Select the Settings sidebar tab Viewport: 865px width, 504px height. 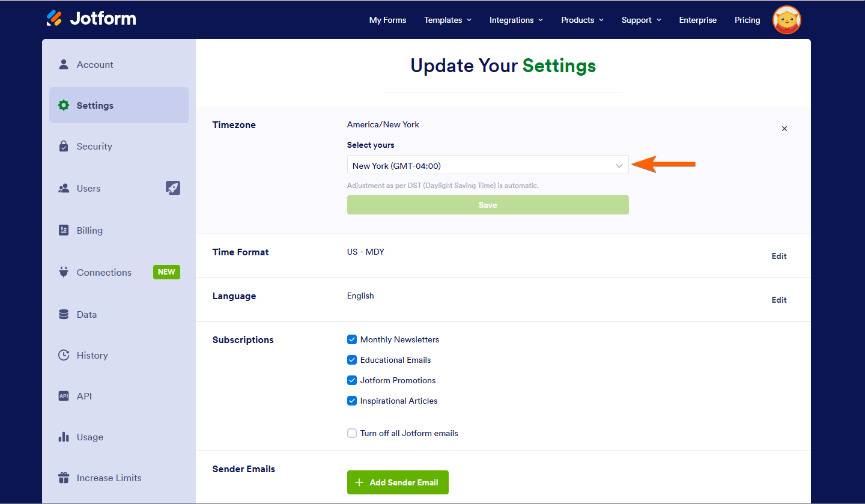[119, 105]
